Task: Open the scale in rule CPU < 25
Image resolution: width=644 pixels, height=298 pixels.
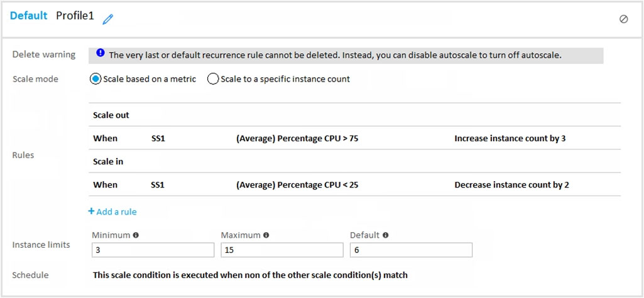Action: point(355,184)
